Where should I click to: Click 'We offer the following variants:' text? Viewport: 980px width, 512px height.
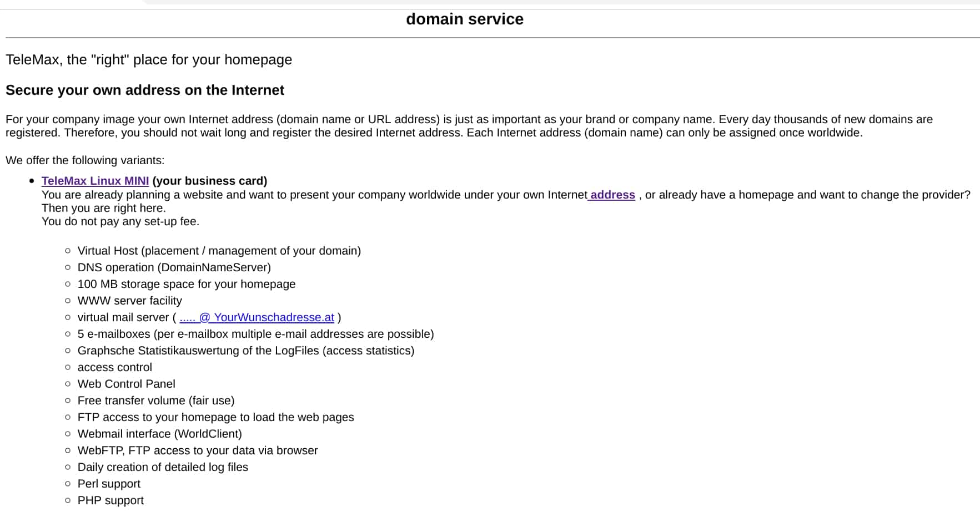(85, 160)
